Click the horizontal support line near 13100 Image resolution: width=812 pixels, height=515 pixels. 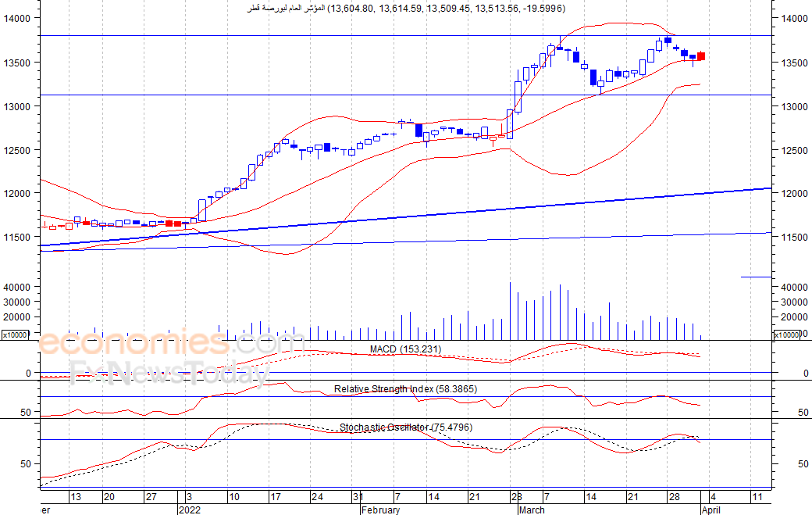tap(406, 95)
